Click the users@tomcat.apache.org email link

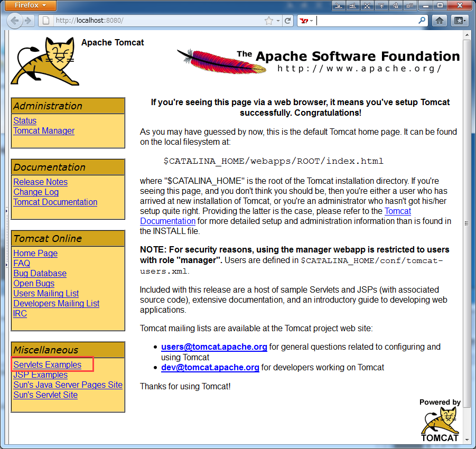(214, 347)
